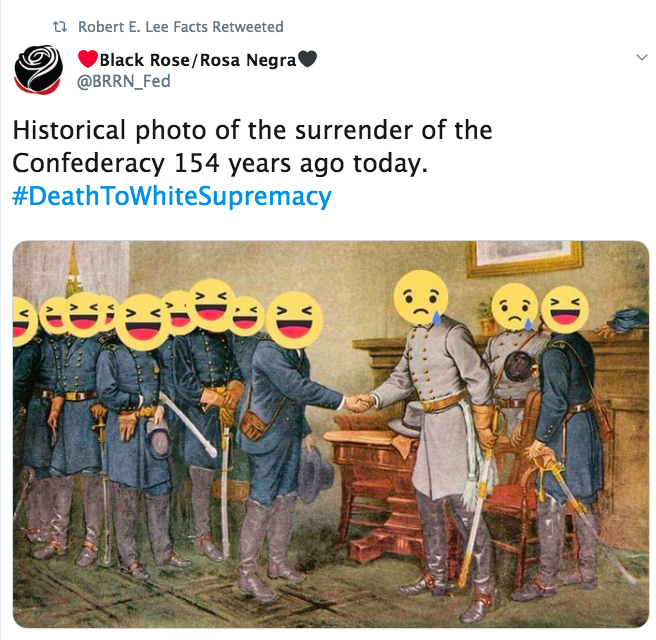Click the tweet text about the Confederacy surrender
Screen dimensions: 656x640
click(x=252, y=146)
